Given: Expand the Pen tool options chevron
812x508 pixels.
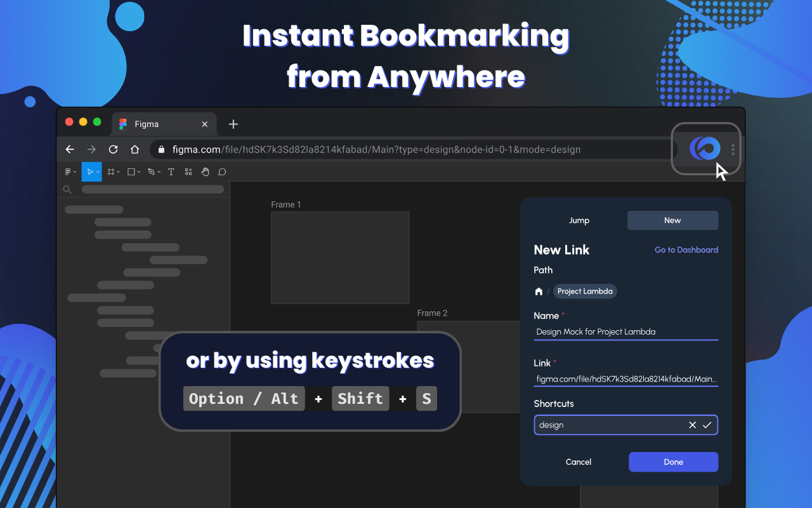Looking at the screenshot, I should pos(159,172).
